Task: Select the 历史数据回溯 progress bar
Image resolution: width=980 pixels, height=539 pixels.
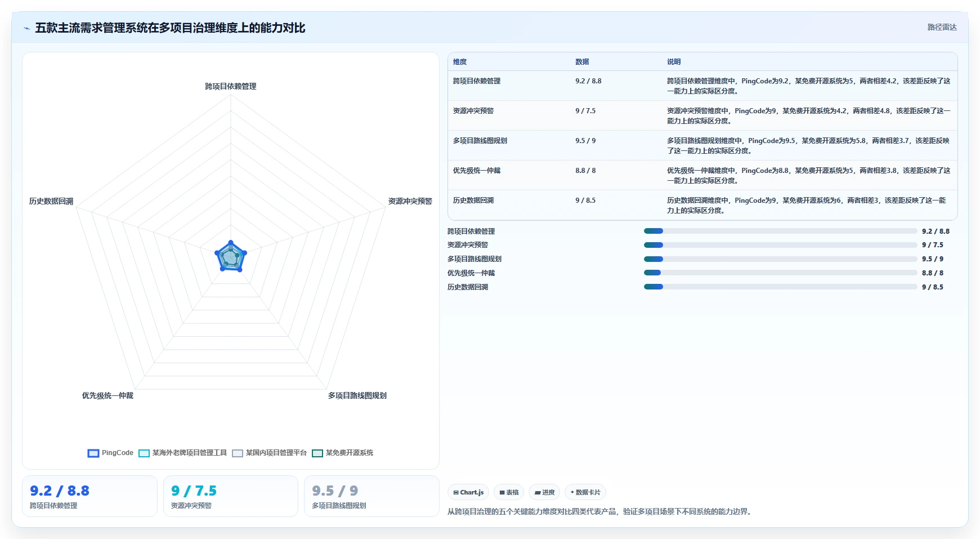Action: click(x=781, y=287)
